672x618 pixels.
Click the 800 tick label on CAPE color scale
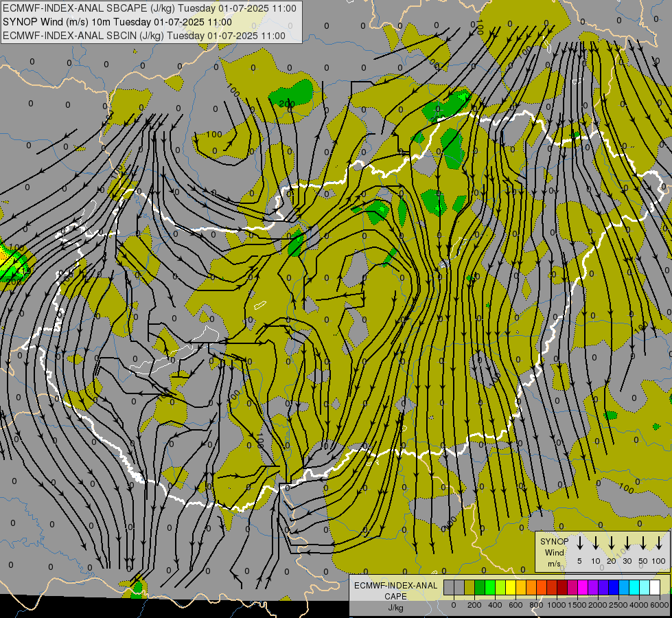pyautogui.click(x=536, y=605)
